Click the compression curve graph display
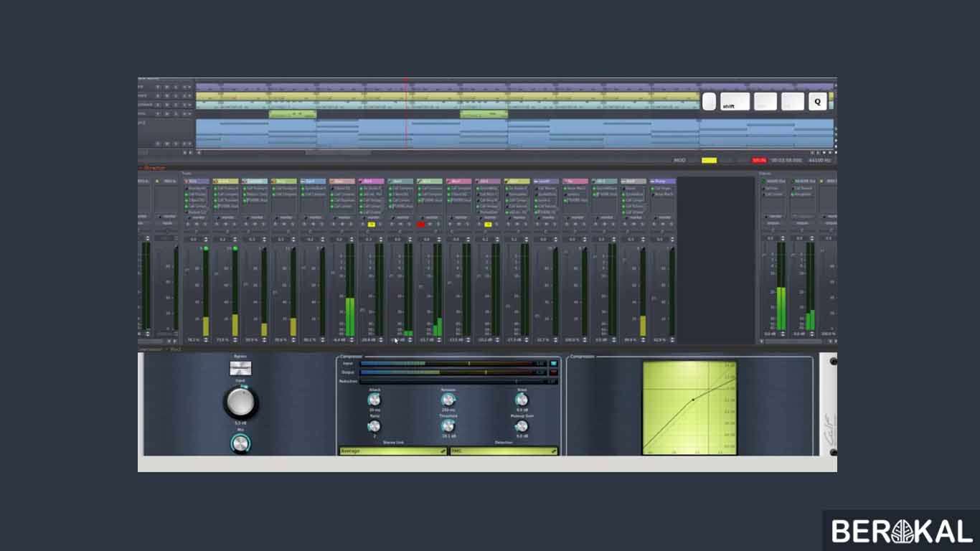The width and height of the screenshot is (980, 551). [x=689, y=408]
